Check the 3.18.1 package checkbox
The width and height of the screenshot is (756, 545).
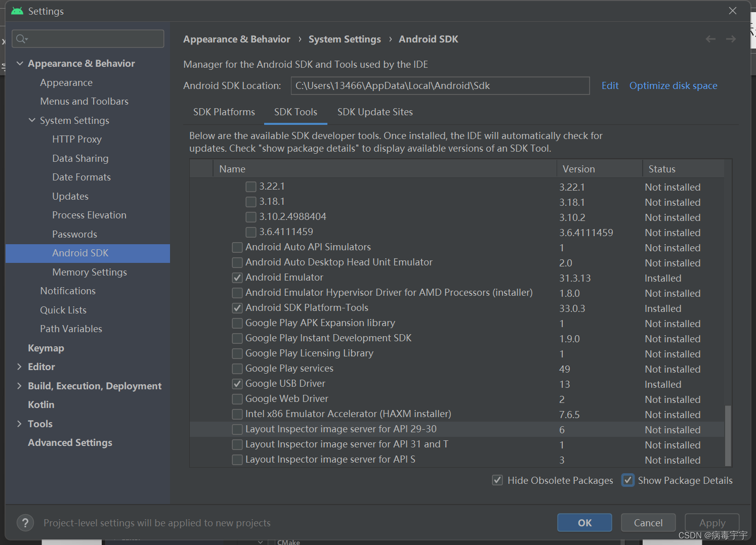[x=250, y=202]
